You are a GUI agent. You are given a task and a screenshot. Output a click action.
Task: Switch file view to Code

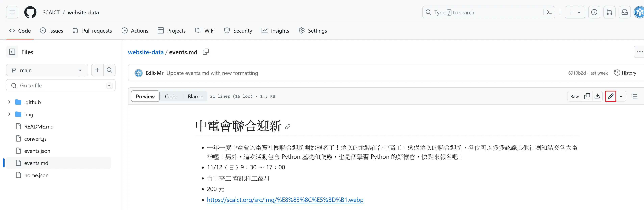[171, 96]
